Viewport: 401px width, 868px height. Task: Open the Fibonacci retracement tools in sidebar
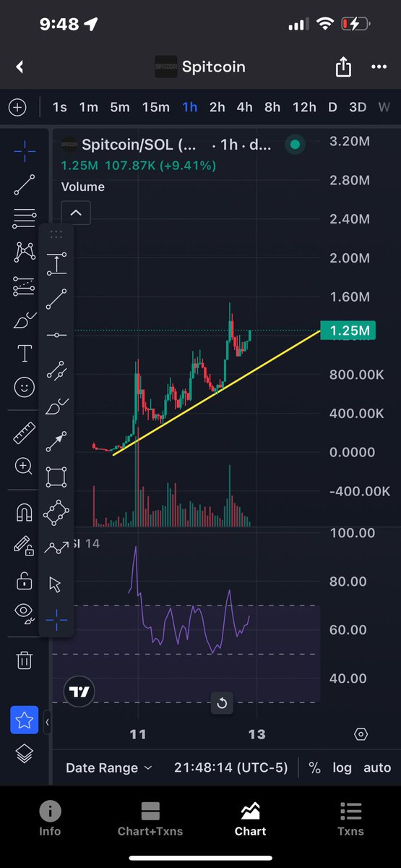(25, 218)
